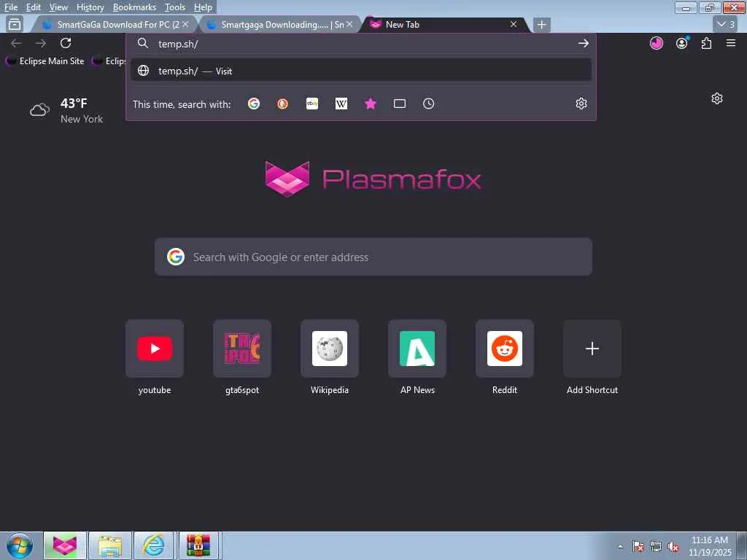Launch Internet Explorer from taskbar
This screenshot has height=560, width=747.
click(154, 545)
